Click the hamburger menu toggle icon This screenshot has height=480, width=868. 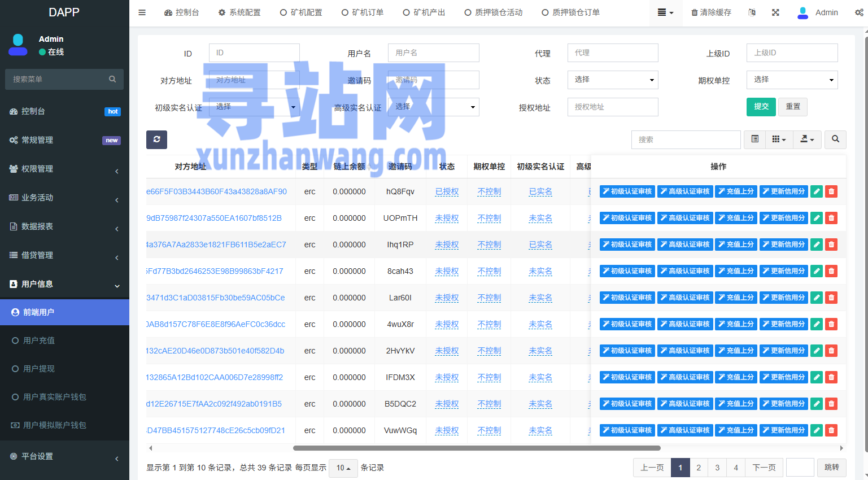(142, 12)
